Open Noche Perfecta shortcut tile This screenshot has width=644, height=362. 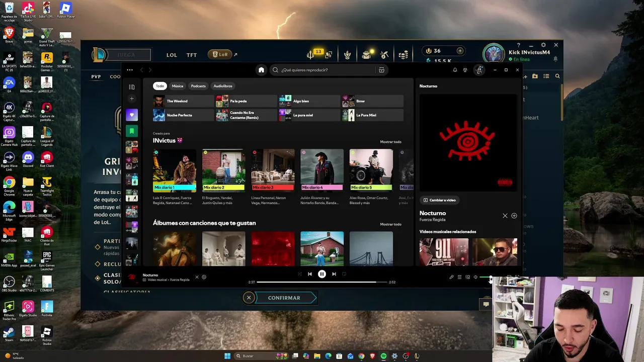pyautogui.click(x=184, y=115)
